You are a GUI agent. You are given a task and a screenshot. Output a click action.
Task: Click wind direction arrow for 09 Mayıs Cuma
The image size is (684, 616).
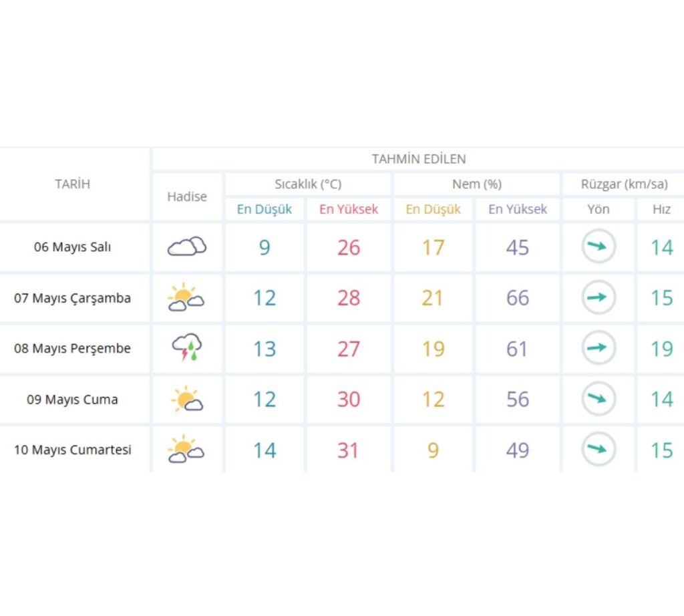point(598,400)
